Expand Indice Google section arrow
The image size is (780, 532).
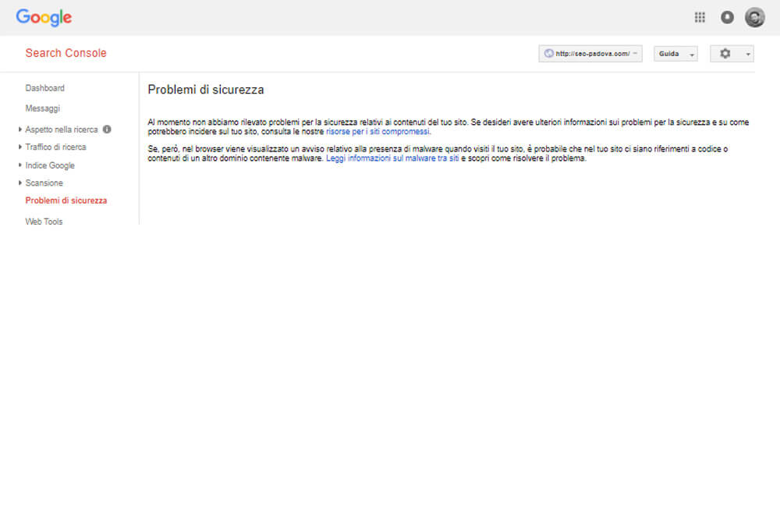[x=20, y=165]
